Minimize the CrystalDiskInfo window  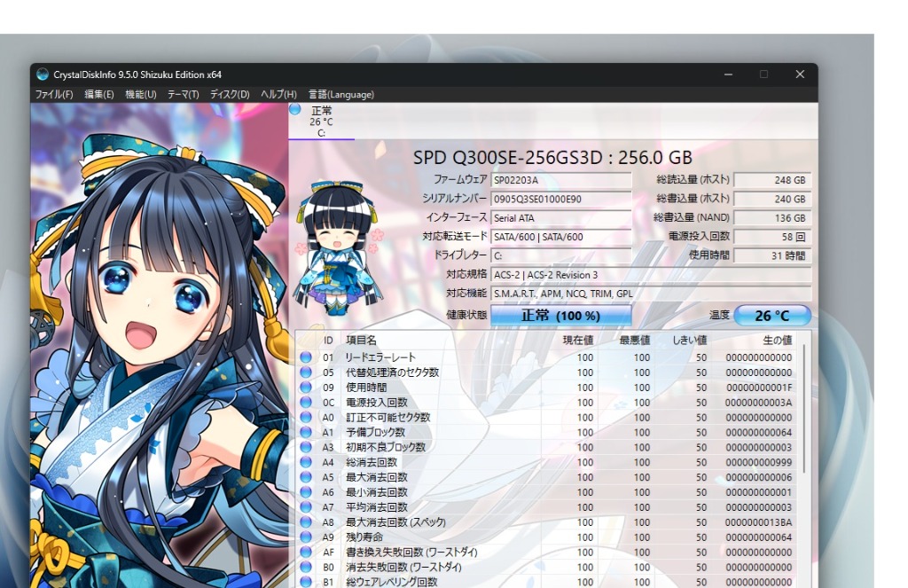tap(729, 74)
